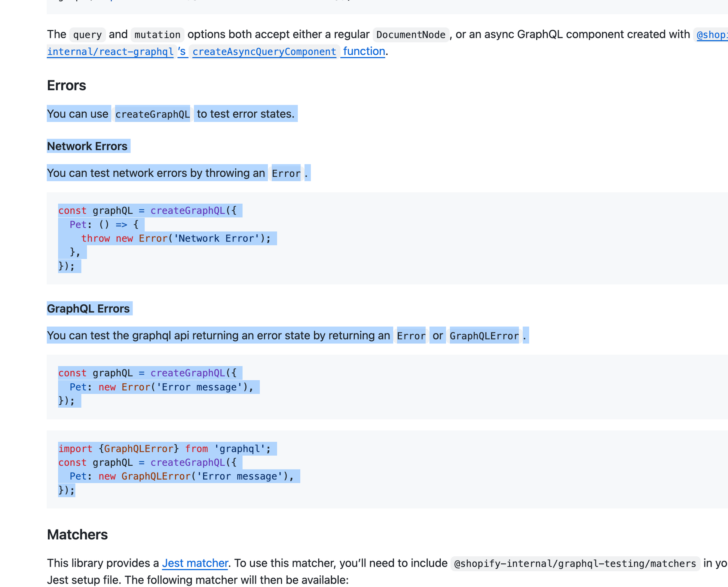Click the 'Pet: () => {' code line

104,225
